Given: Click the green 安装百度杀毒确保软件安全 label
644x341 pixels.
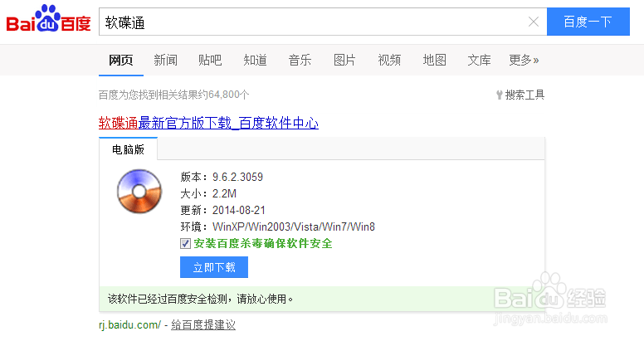Looking at the screenshot, I should tap(263, 244).
